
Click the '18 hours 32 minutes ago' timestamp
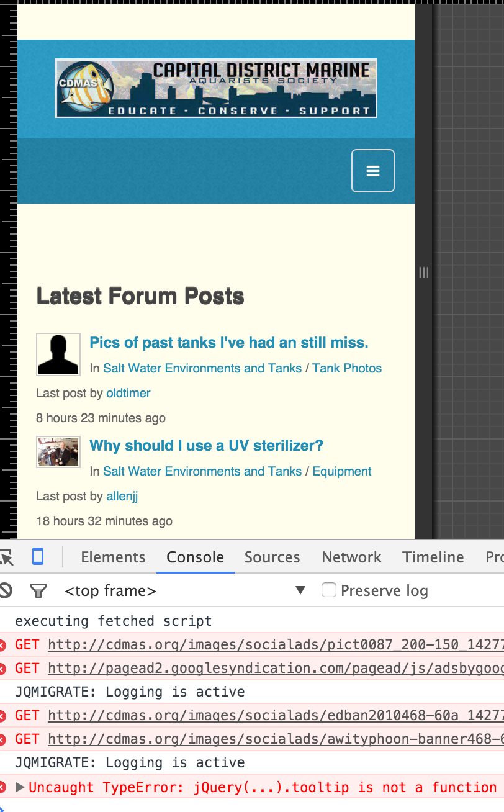(104, 521)
